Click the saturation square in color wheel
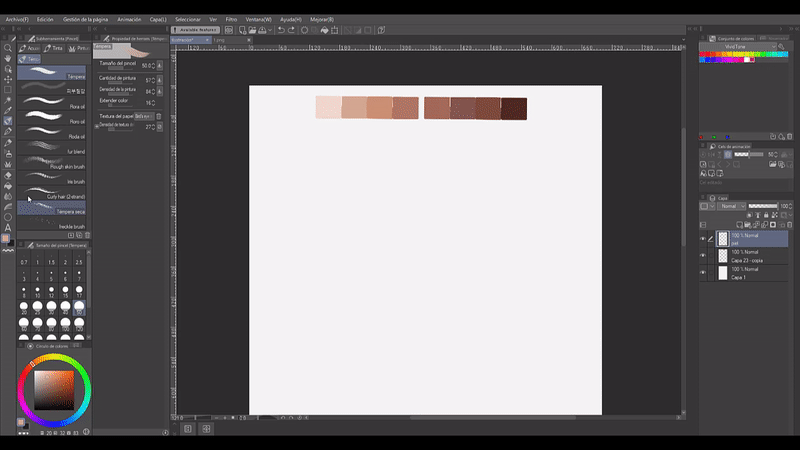Image resolution: width=800 pixels, height=450 pixels. pyautogui.click(x=54, y=390)
